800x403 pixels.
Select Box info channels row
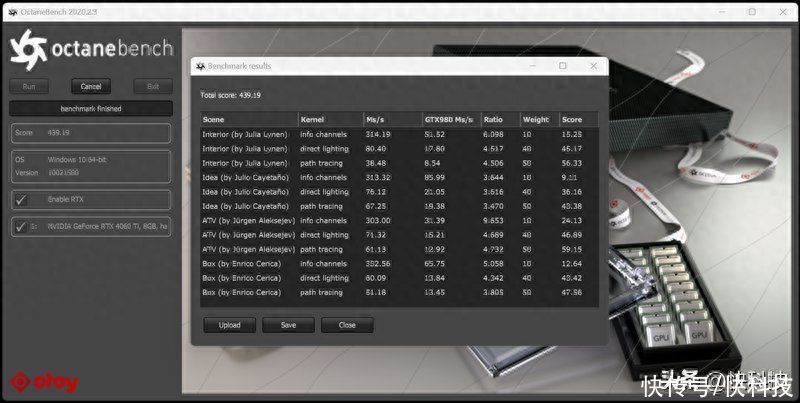click(399, 264)
